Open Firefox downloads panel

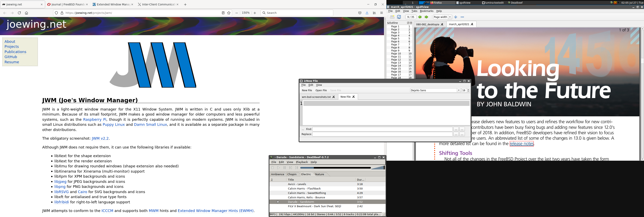(367, 13)
